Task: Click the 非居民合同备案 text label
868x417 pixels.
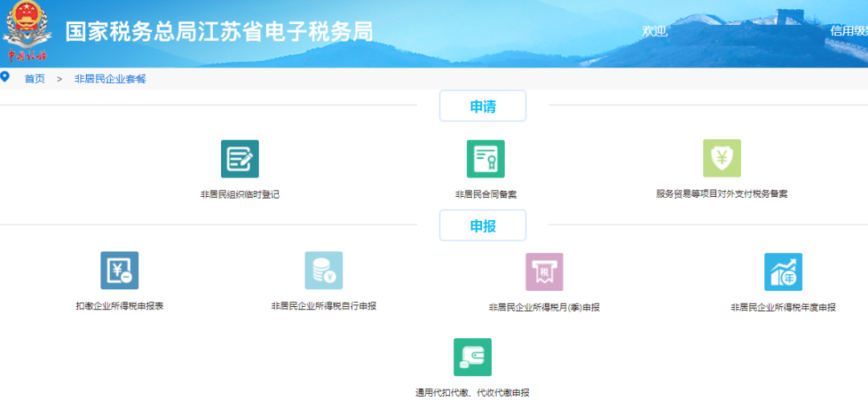Action: click(x=485, y=194)
